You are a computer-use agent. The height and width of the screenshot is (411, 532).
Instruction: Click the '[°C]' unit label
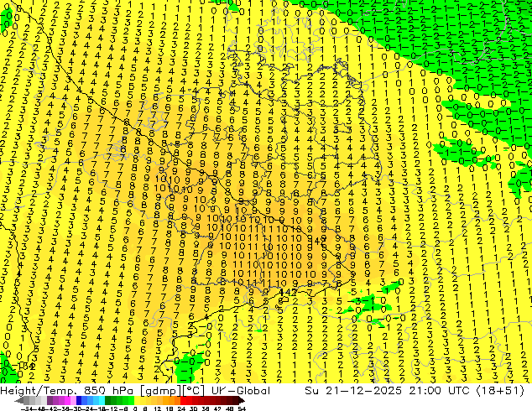click(194, 391)
